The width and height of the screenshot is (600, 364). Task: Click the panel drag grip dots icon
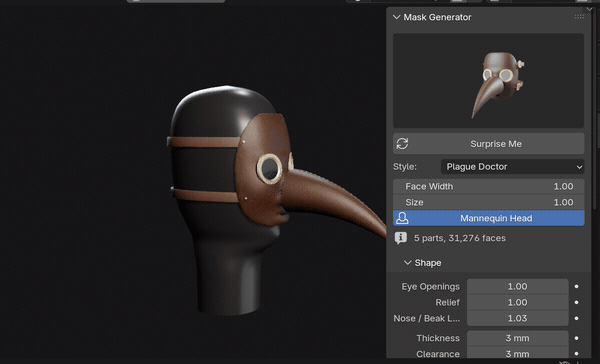coord(579,17)
